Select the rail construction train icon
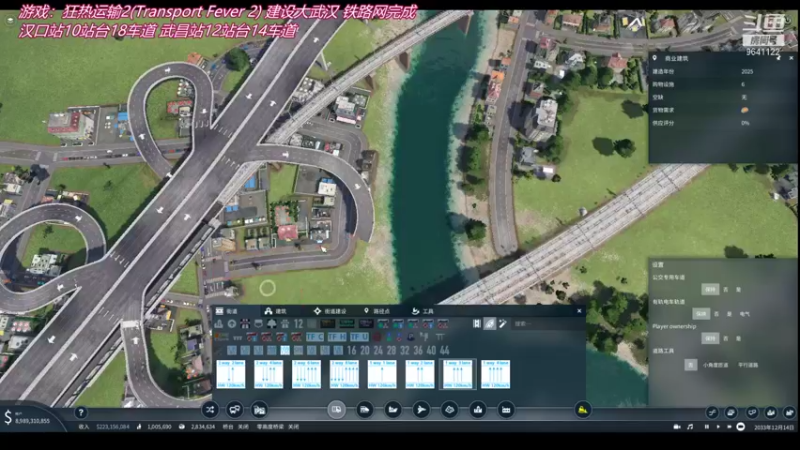Screen dimensions: 800x450 coord(364,410)
